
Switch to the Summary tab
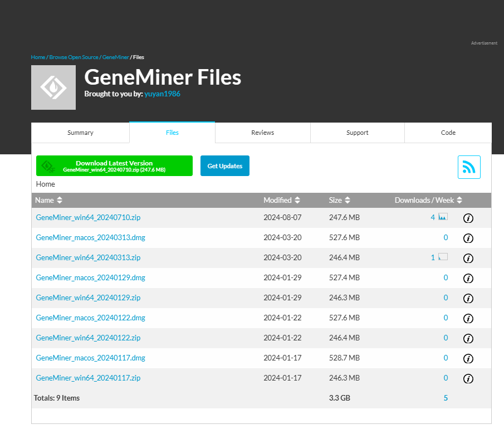[80, 133]
